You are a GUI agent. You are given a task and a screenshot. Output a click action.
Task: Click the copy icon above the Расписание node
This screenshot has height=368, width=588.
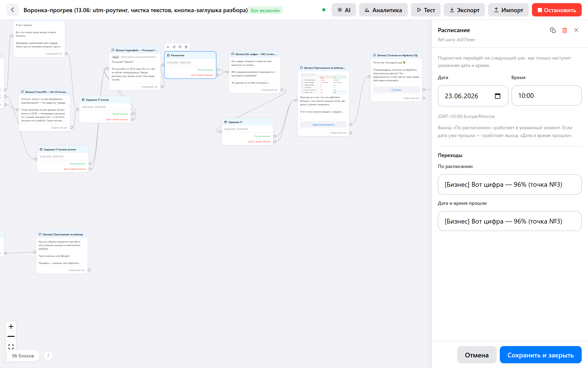[x=180, y=47]
